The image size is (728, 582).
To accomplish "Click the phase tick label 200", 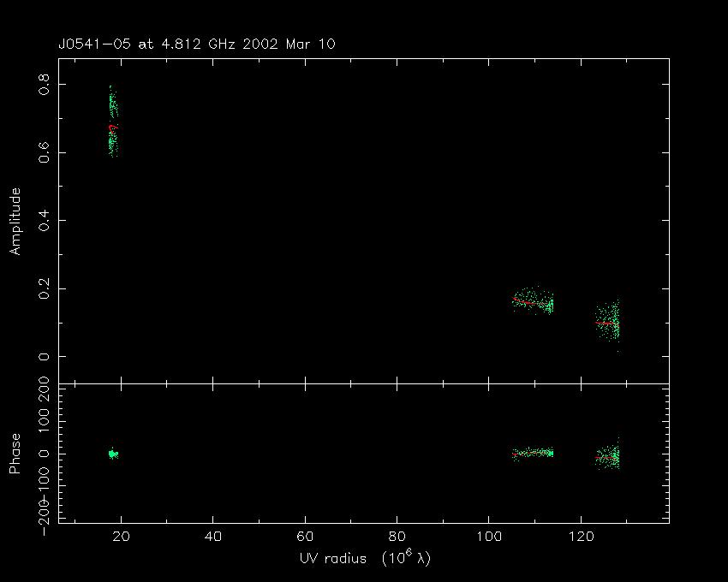I will pyautogui.click(x=44, y=390).
